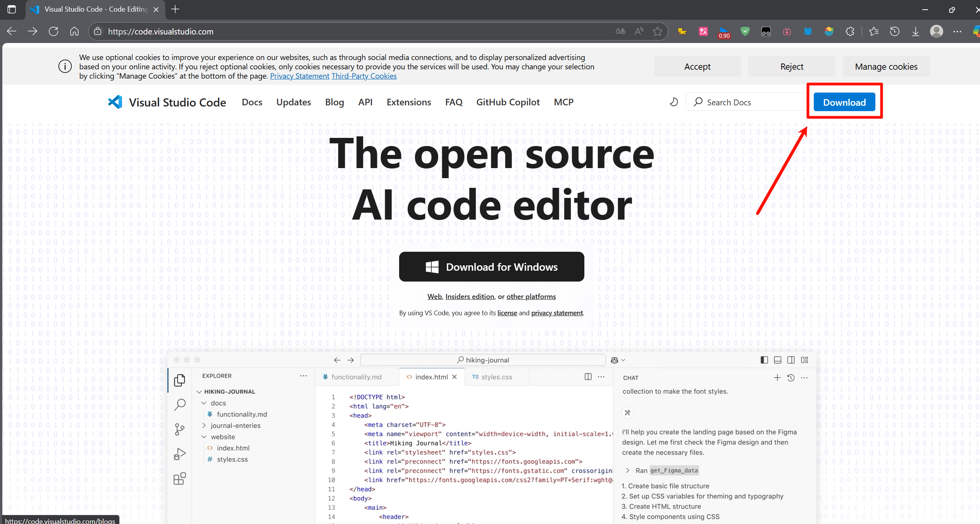Open Source Control in the activity bar

(x=179, y=429)
